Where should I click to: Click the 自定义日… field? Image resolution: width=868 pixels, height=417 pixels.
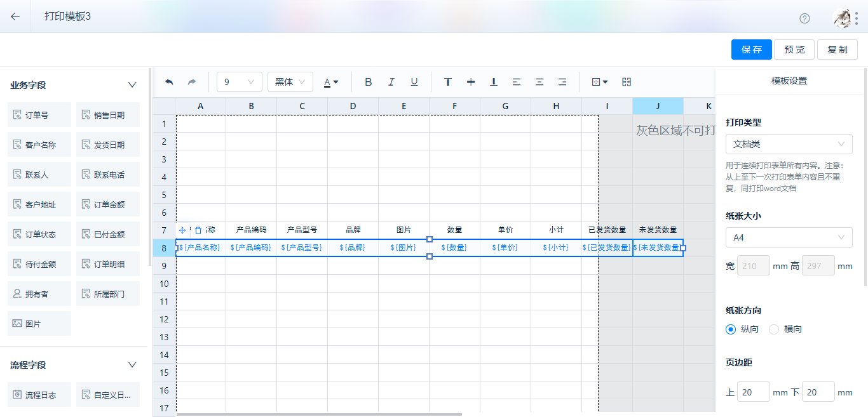point(108,395)
